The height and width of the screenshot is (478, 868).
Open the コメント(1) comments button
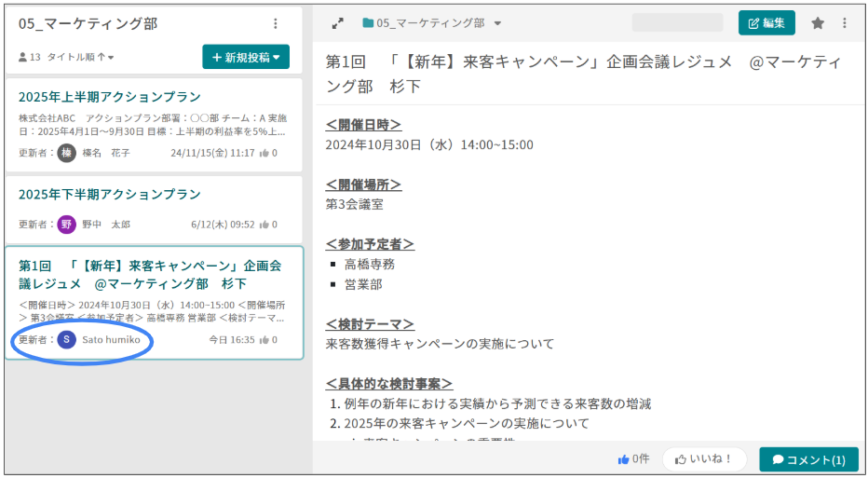click(x=808, y=459)
